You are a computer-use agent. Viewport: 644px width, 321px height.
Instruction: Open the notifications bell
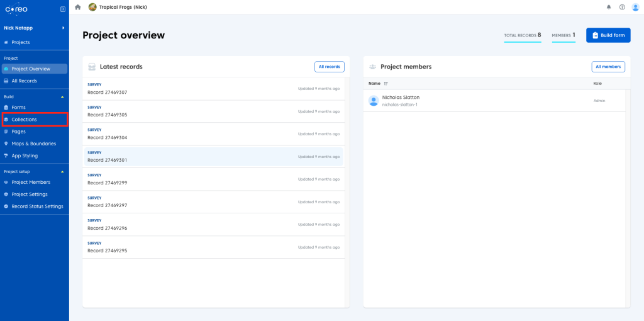pos(608,7)
